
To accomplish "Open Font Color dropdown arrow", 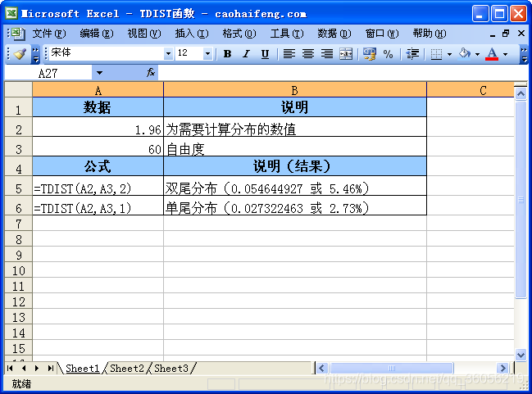I will point(505,54).
